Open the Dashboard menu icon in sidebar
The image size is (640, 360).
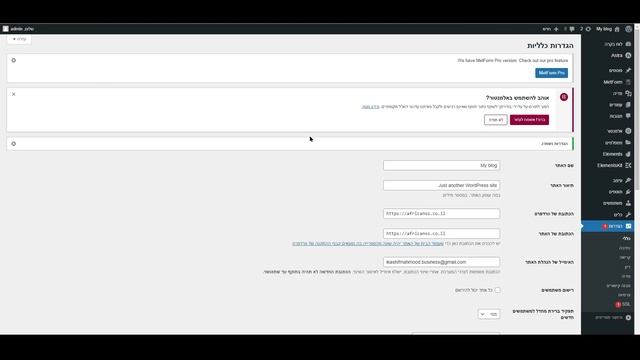pyautogui.click(x=628, y=44)
